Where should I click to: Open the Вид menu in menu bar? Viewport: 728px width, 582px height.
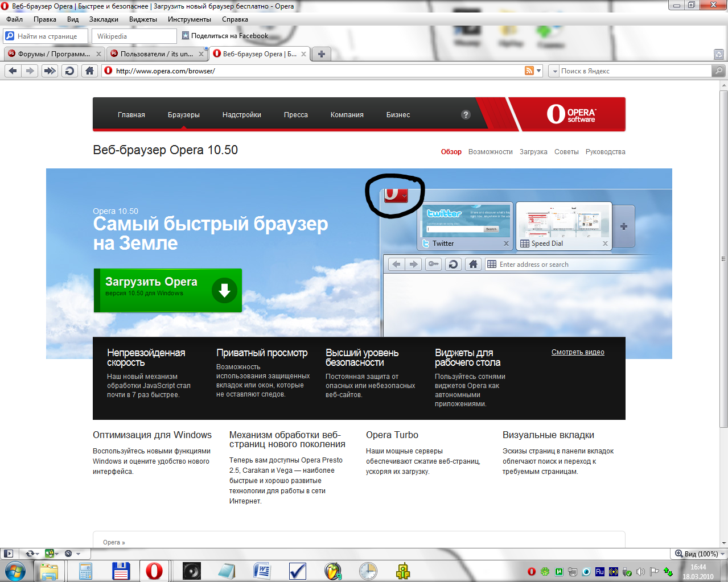[x=73, y=19]
